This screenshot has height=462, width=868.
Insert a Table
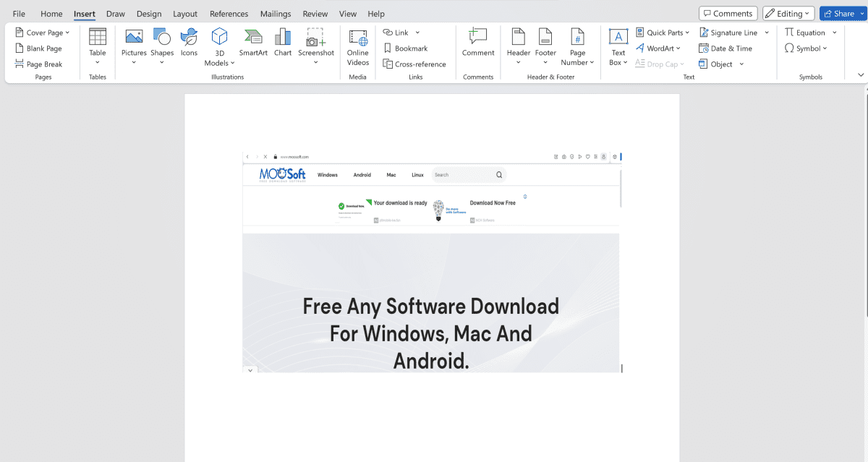(x=97, y=45)
